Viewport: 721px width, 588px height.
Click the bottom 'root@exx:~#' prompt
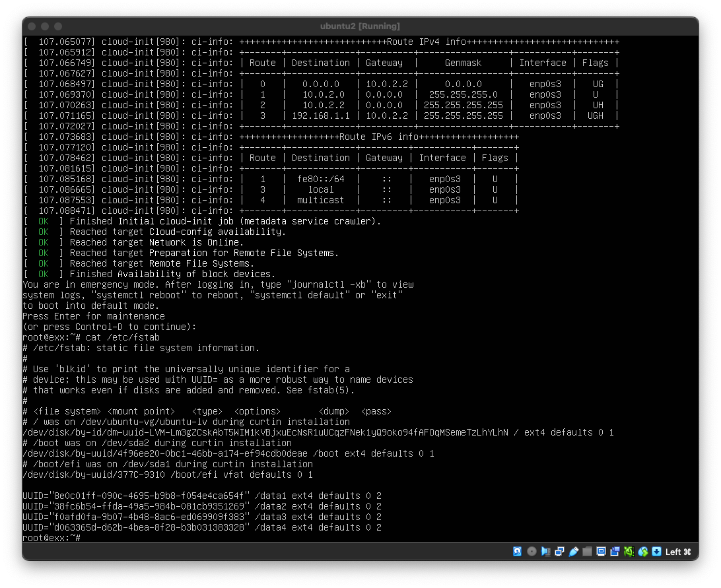pos(51,538)
